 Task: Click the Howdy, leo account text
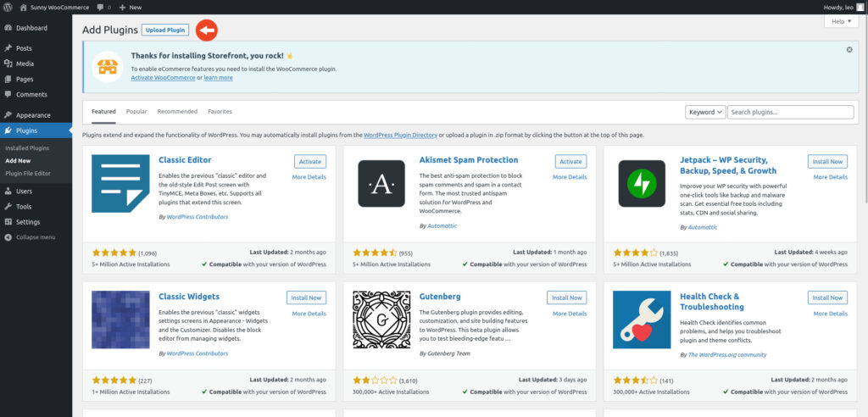[838, 7]
